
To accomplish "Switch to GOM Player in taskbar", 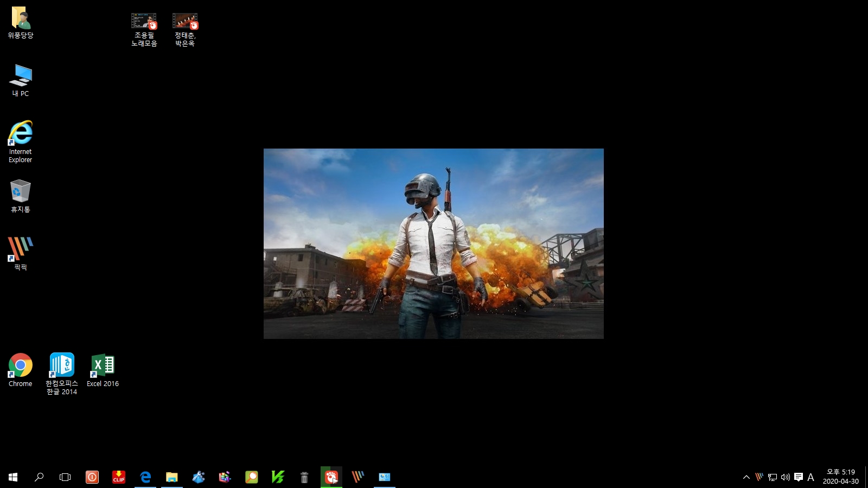I will [331, 477].
